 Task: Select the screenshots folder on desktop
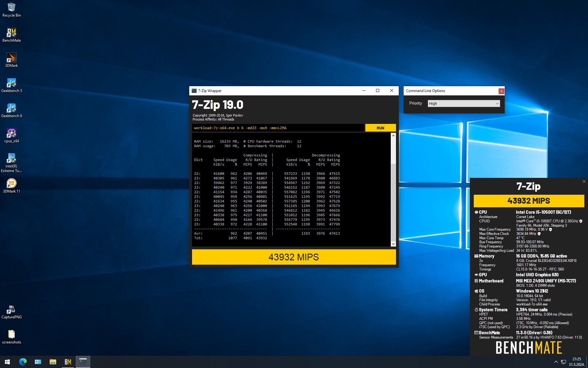click(x=11, y=337)
